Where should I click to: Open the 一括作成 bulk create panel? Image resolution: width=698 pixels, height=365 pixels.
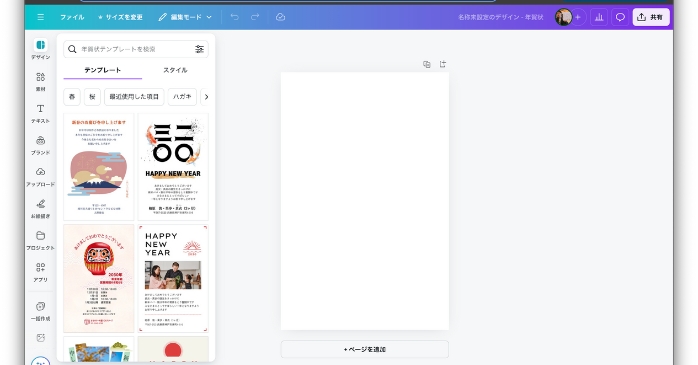coord(41,311)
